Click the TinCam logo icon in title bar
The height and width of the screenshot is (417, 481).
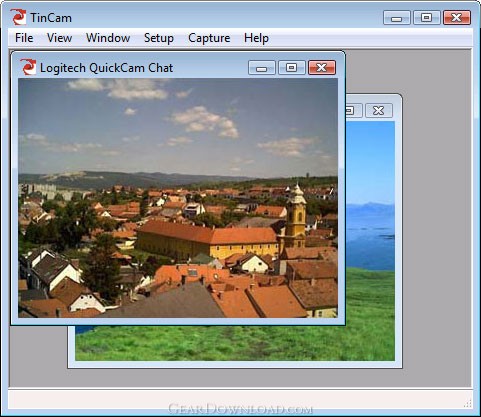pos(18,17)
